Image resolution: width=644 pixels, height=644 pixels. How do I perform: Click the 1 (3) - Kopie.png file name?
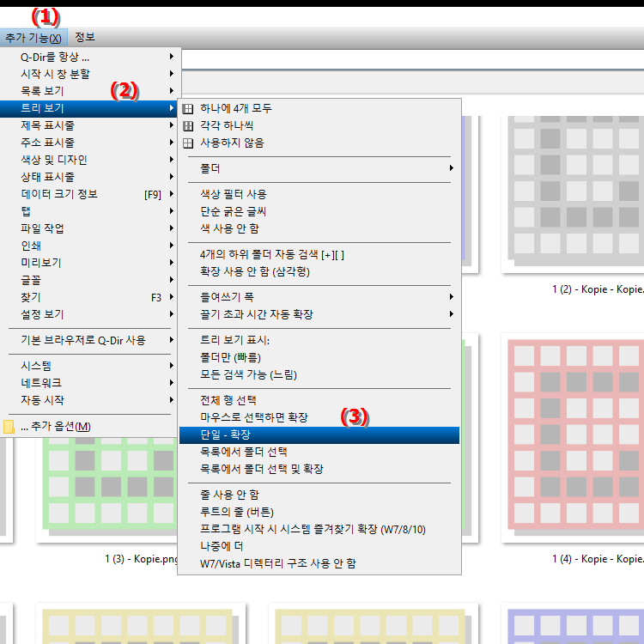point(141,559)
